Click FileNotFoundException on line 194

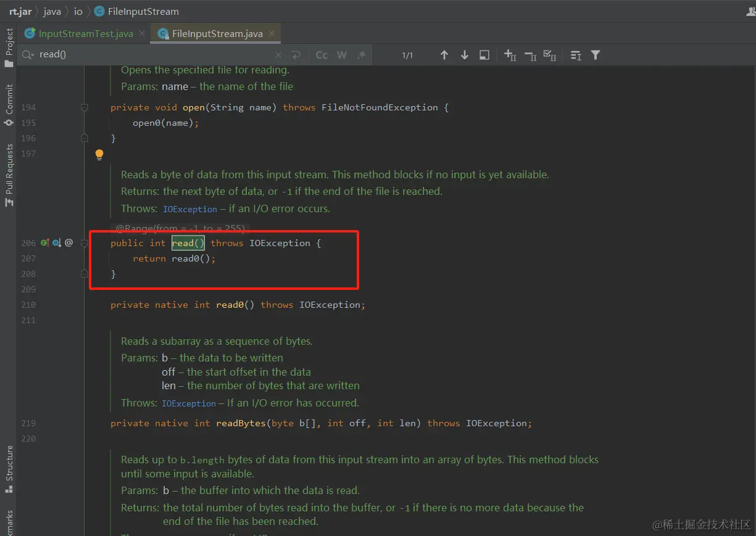point(380,107)
